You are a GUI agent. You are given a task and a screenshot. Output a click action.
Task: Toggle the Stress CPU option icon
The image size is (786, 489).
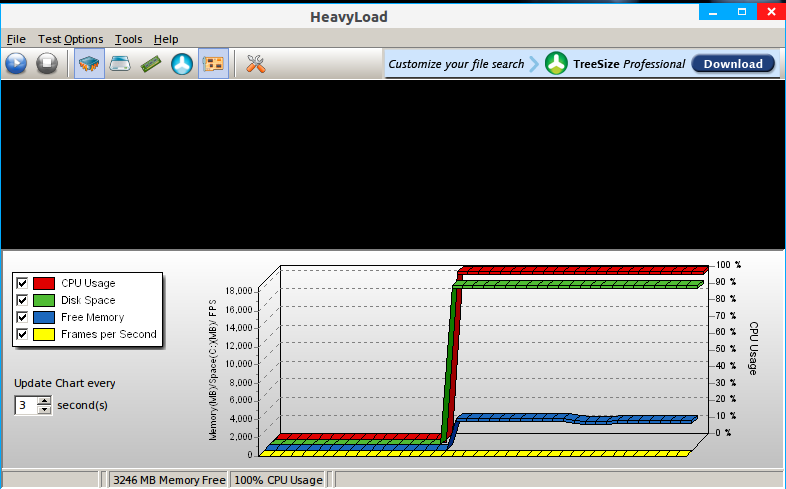pyautogui.click(x=89, y=64)
